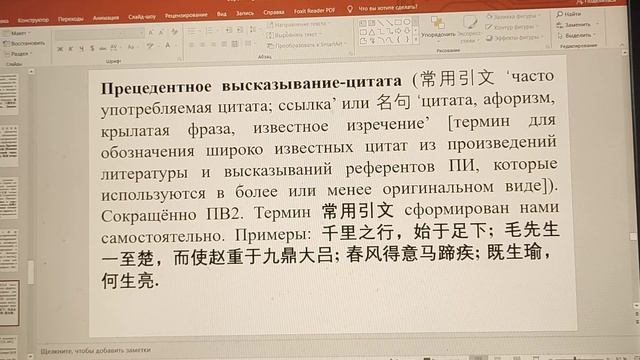Expand the shapes gallery

(x=416, y=40)
